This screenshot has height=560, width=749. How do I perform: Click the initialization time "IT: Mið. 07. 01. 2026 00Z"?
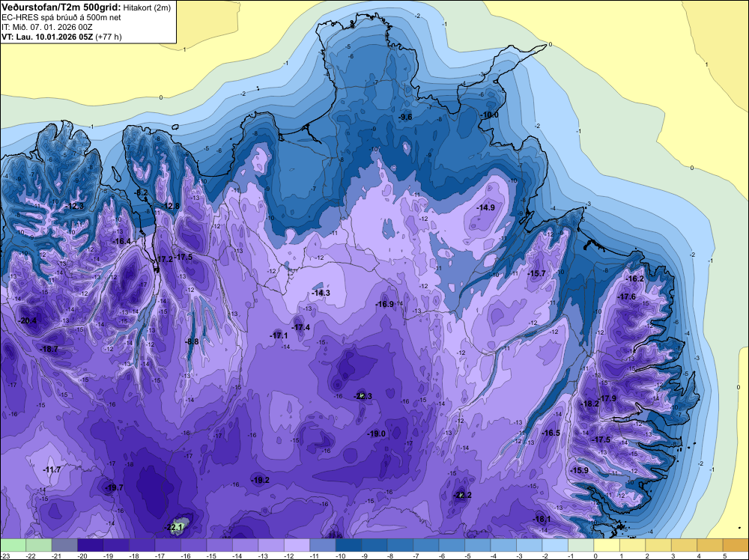point(46,27)
